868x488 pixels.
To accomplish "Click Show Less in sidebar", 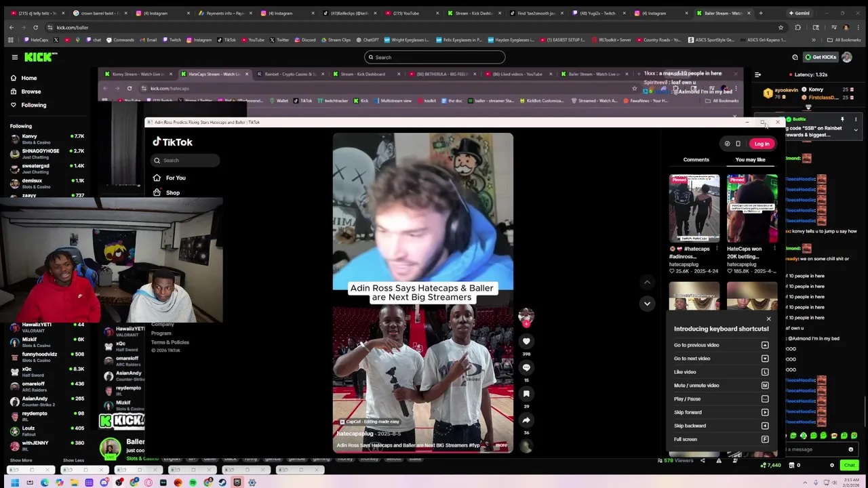I will [73, 460].
